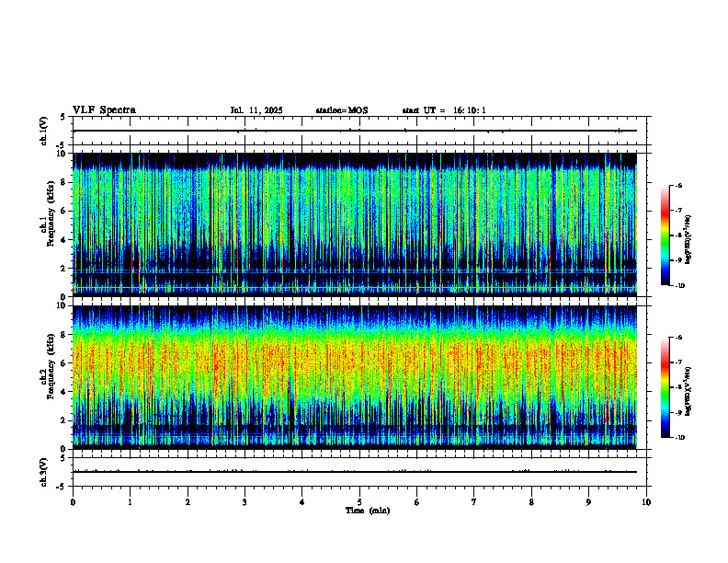Click time axis tick label "1"

coord(130,502)
